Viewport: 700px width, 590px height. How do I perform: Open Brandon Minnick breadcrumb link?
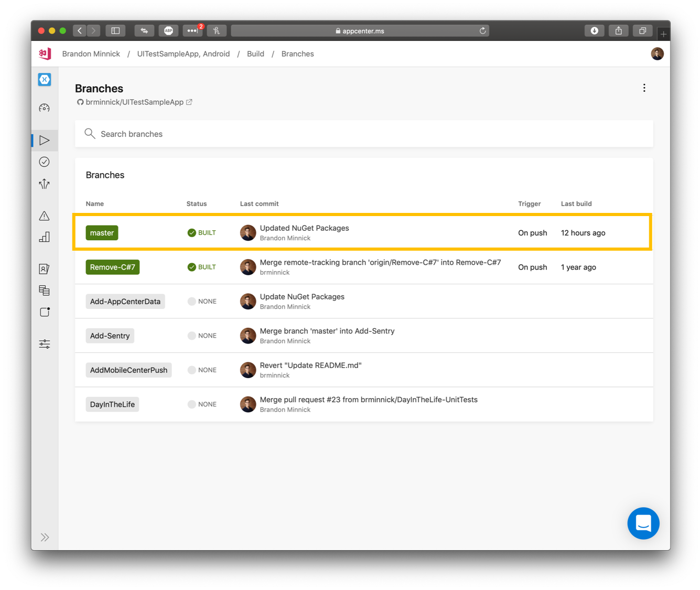(91, 53)
